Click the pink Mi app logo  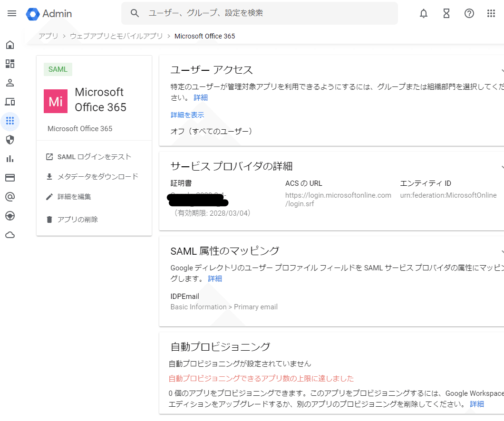coord(56,101)
